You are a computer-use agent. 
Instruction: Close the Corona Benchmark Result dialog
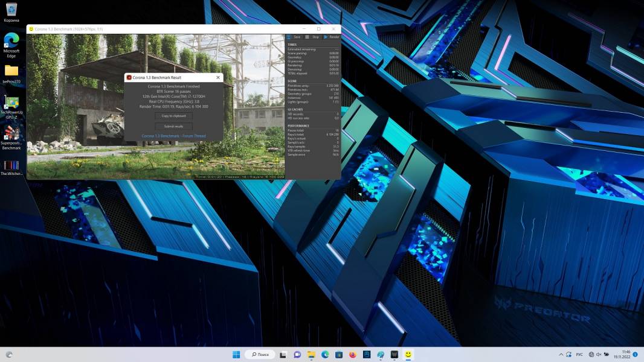pyautogui.click(x=218, y=78)
